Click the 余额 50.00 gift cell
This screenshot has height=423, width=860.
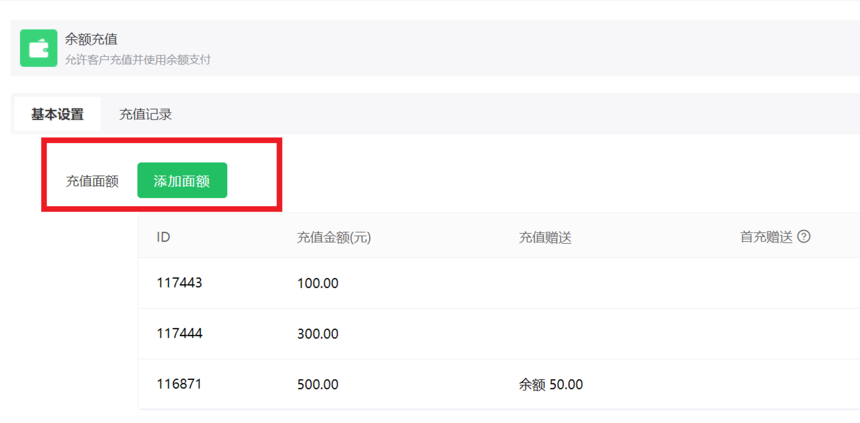pyautogui.click(x=551, y=385)
